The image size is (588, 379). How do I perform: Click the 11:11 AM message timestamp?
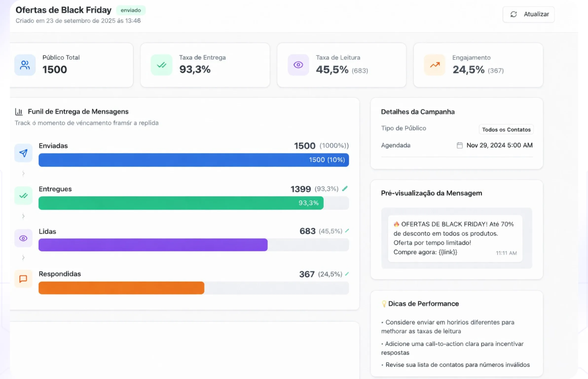[506, 253]
